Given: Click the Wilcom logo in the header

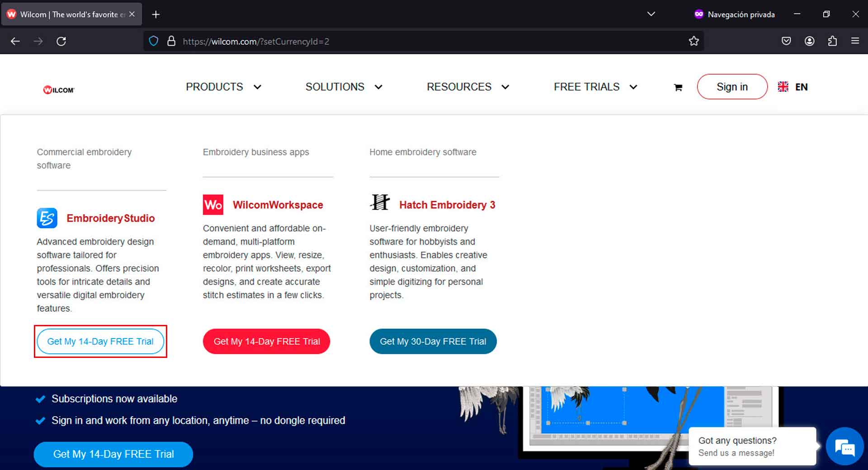Looking at the screenshot, I should click(x=59, y=89).
